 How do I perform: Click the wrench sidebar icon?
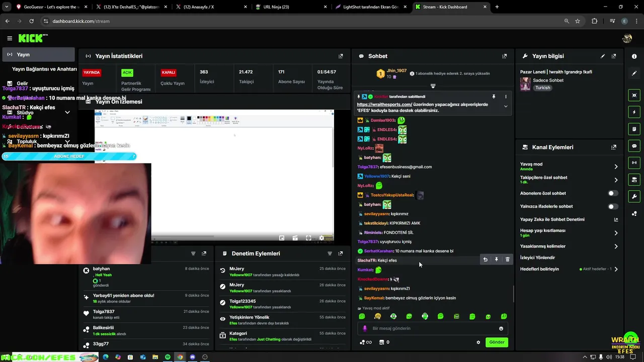point(634,197)
